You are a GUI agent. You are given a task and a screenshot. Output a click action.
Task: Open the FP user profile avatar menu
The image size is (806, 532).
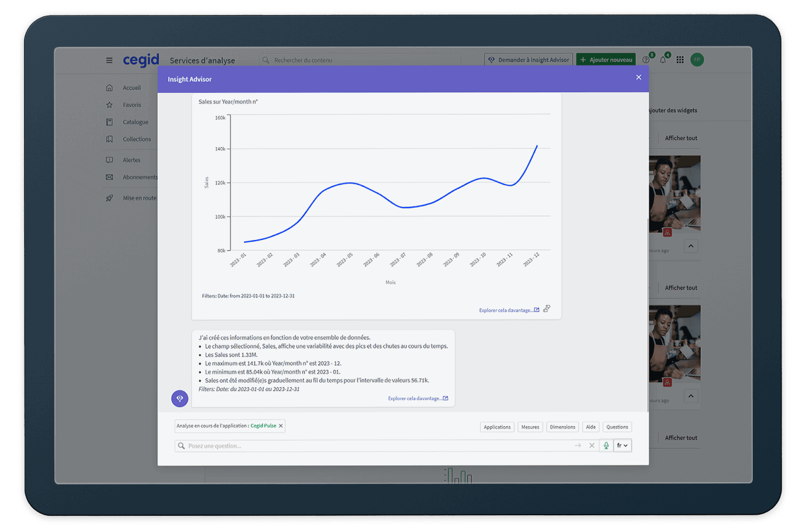pos(697,60)
